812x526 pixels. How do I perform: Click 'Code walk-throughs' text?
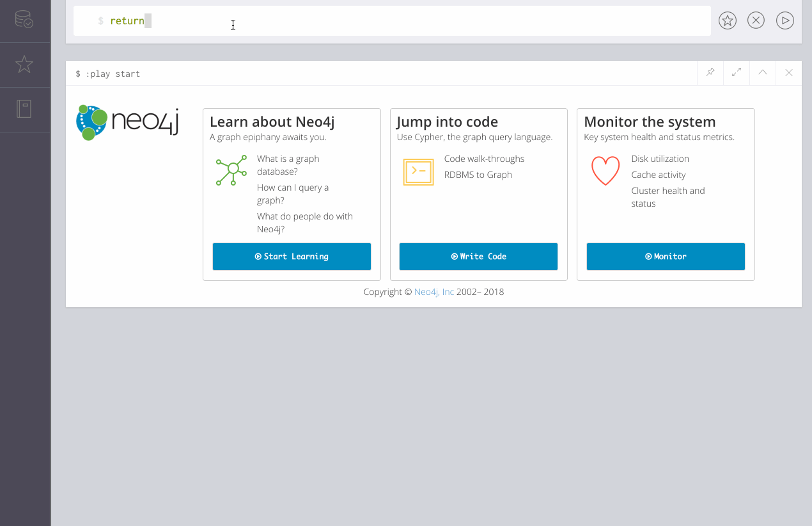coord(484,159)
